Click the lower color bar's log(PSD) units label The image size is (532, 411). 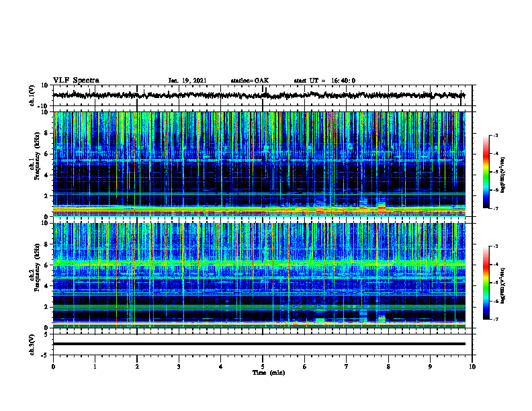click(x=503, y=285)
